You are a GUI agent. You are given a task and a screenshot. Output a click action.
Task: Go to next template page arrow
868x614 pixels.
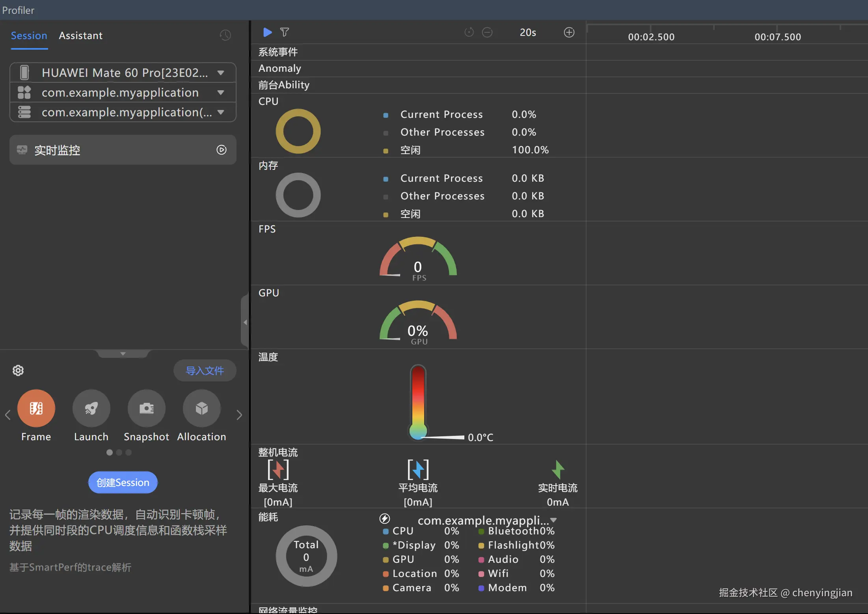(x=239, y=415)
